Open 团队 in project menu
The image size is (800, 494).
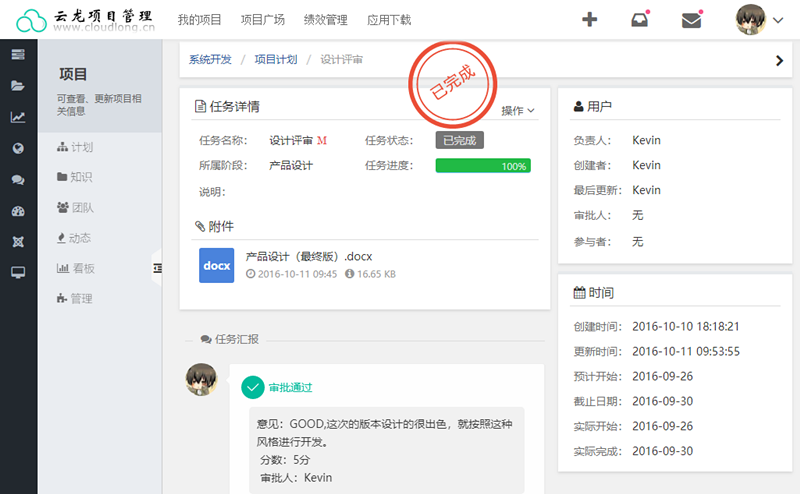(x=75, y=208)
